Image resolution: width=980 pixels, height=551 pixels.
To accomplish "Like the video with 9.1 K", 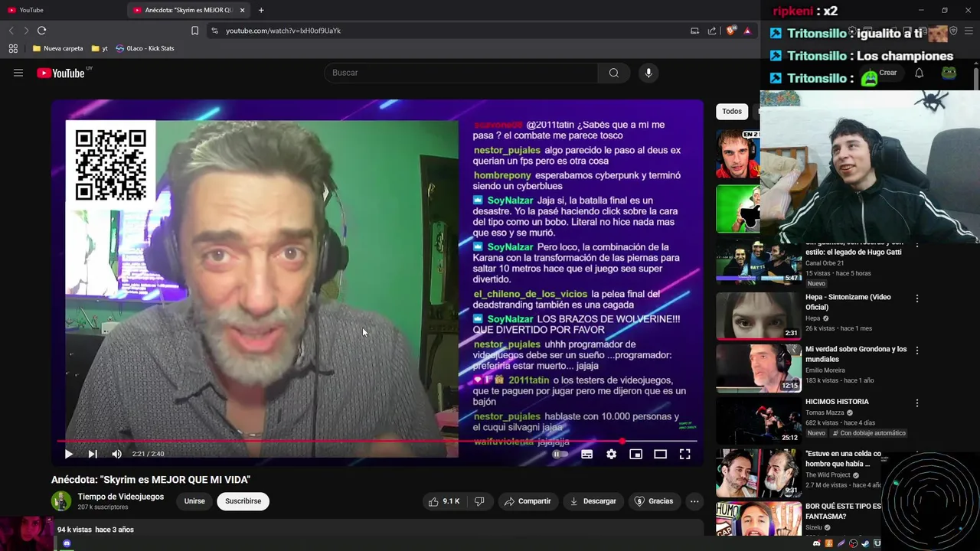I will (444, 501).
